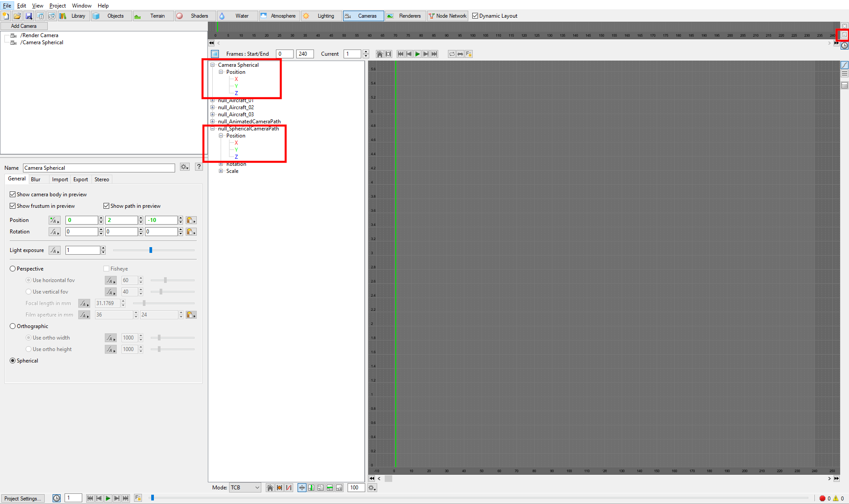Create a new project with the toolbar icon
The width and height of the screenshot is (849, 504).
(6, 16)
